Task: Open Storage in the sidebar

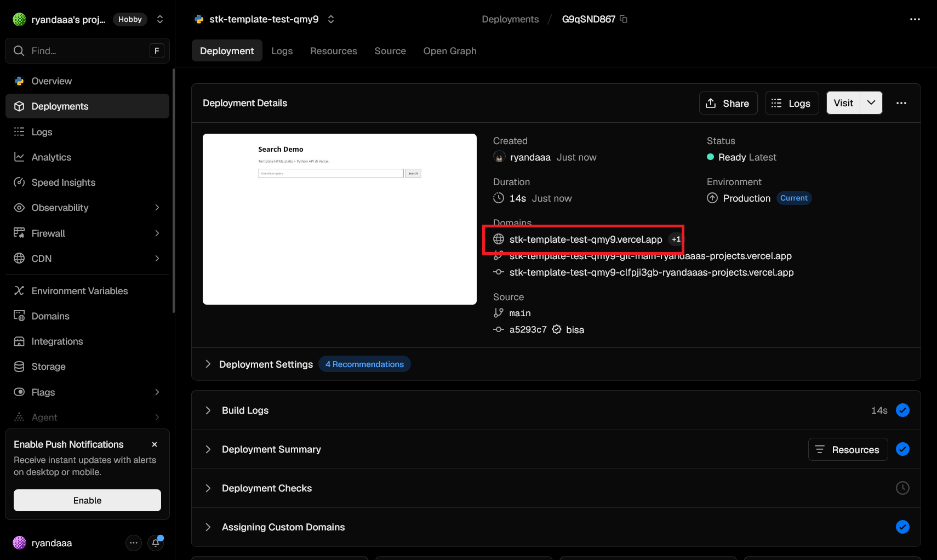Action: click(x=87, y=367)
